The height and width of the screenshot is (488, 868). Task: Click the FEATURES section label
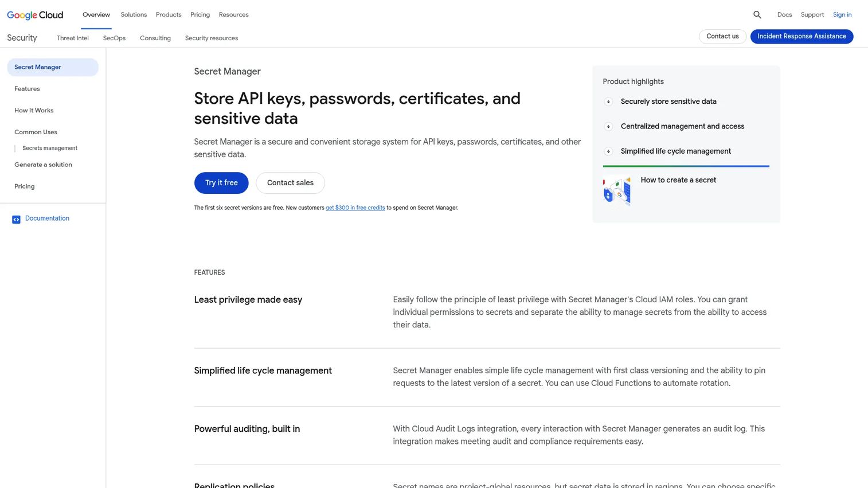click(209, 273)
